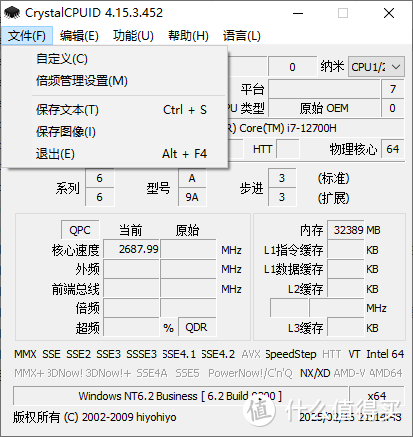The width and height of the screenshot is (413, 437).
Task: Click the greyed AVX feature label
Action: (251, 354)
